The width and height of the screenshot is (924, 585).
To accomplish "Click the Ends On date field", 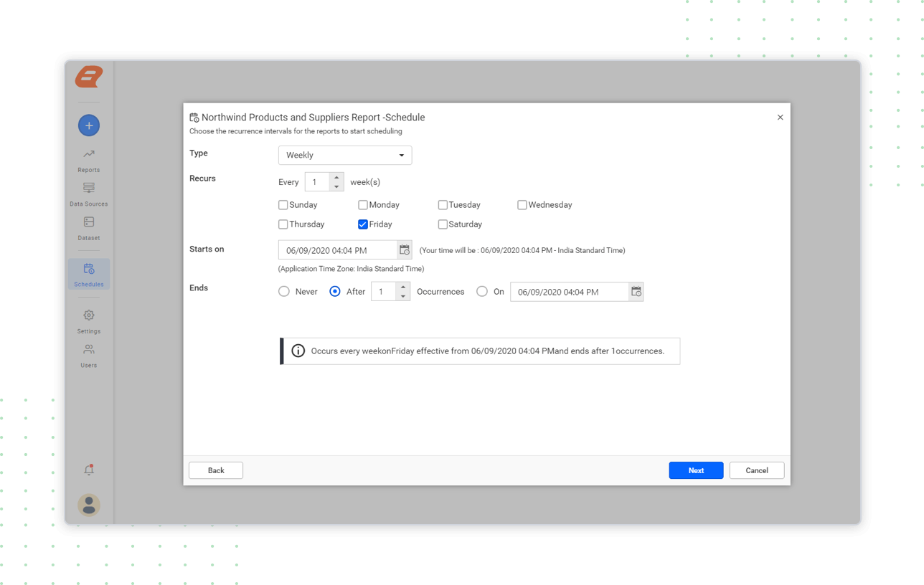I will tap(570, 291).
